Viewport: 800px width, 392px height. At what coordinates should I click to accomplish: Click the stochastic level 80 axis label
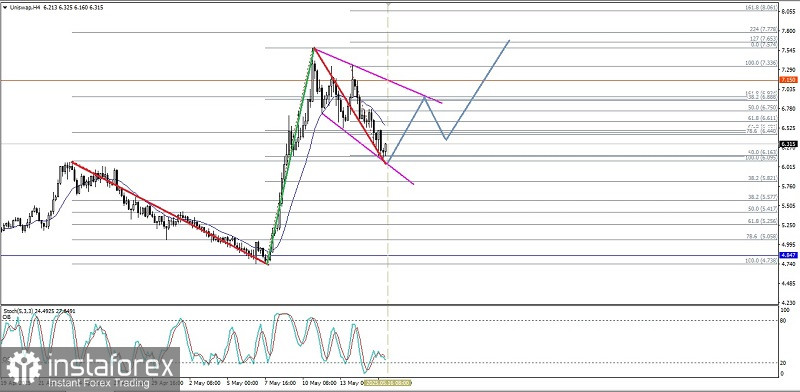[782, 321]
